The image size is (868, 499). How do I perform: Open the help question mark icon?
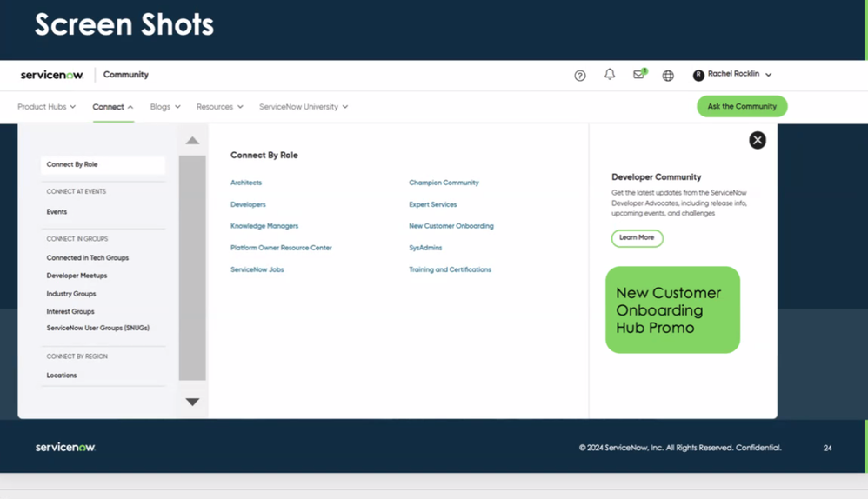click(x=579, y=76)
